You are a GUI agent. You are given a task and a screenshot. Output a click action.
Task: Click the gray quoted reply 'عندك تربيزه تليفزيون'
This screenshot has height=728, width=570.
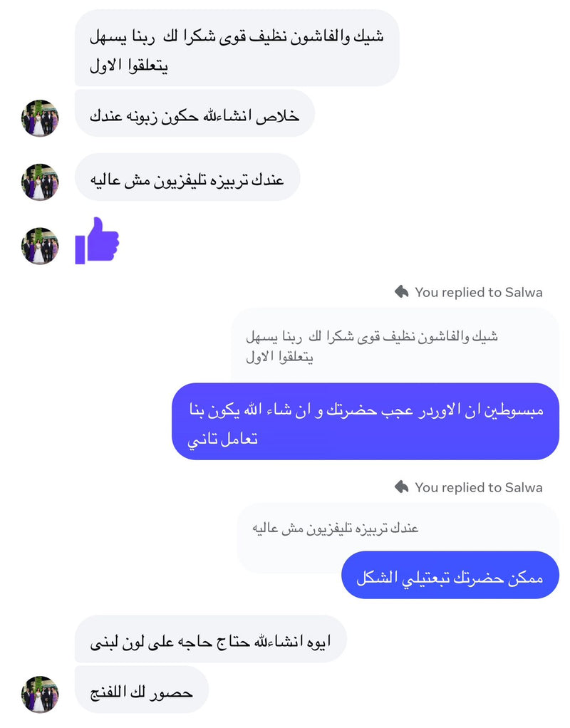click(398, 528)
